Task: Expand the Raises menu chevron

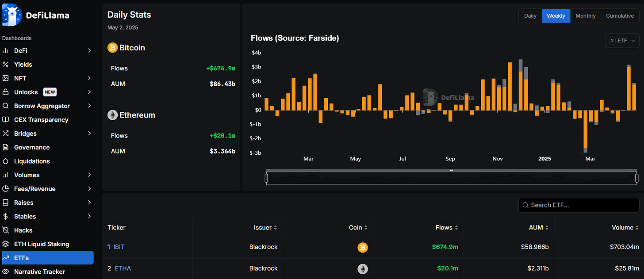Action: click(x=89, y=203)
